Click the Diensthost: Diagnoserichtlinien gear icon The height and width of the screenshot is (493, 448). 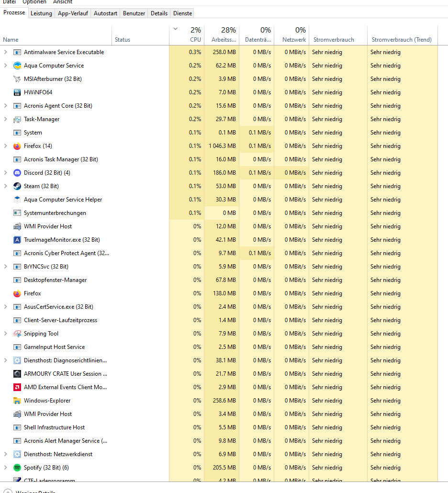(x=17, y=360)
